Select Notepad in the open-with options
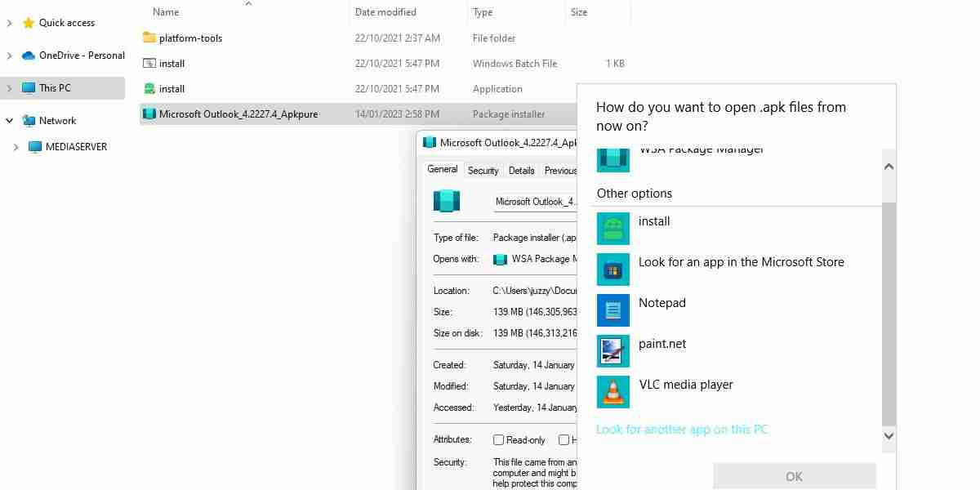The image size is (980, 490). (661, 302)
